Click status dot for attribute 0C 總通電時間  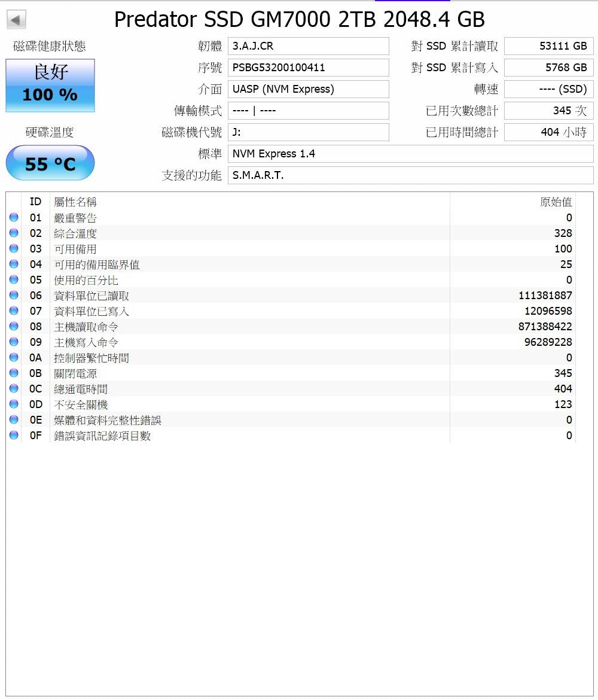pos(14,388)
